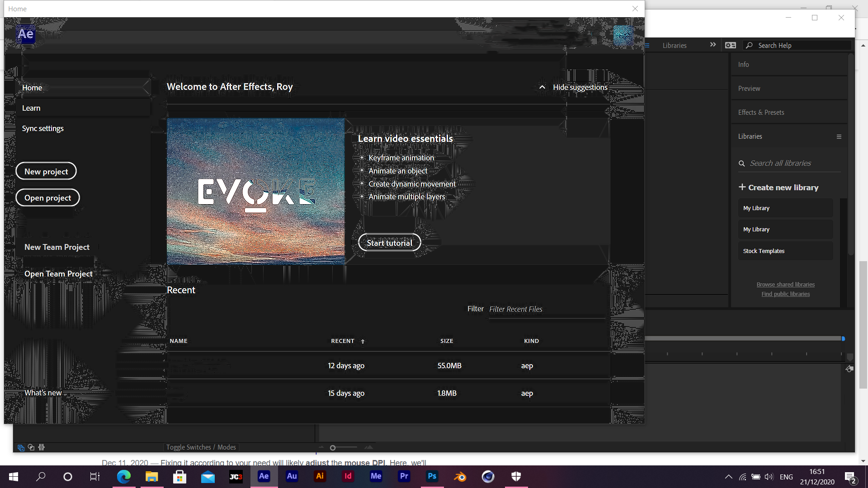Open Photoshop from the taskbar
The height and width of the screenshot is (488, 868).
click(432, 477)
